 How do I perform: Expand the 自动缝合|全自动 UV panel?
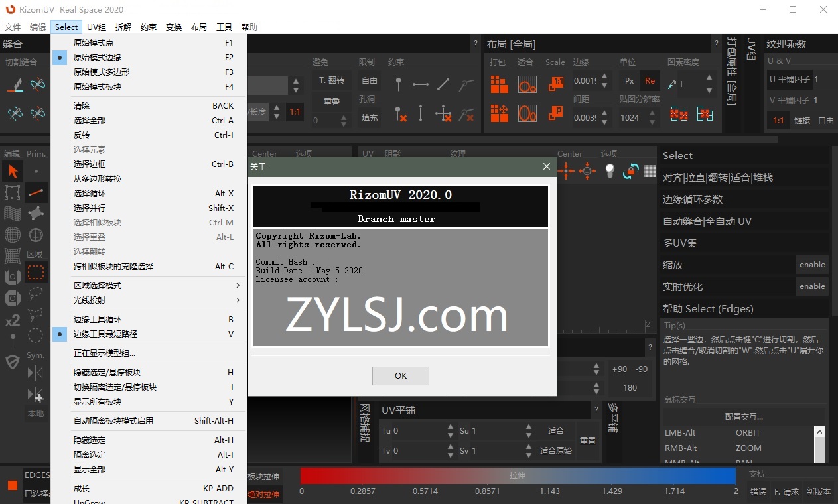tap(744, 221)
